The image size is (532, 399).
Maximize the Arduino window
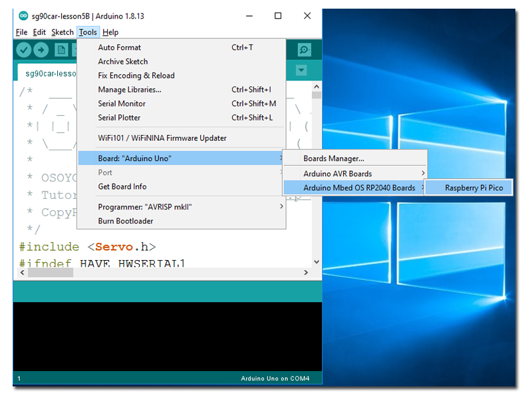pyautogui.click(x=278, y=16)
